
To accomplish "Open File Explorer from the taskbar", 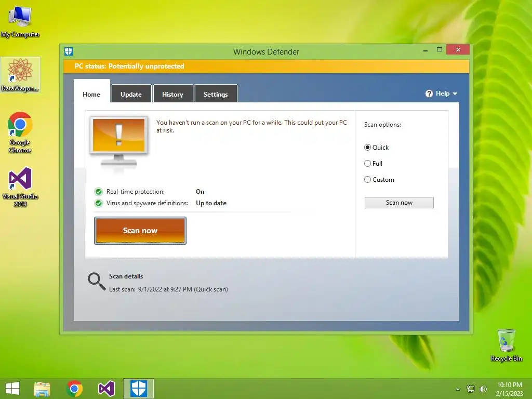I will (42, 389).
